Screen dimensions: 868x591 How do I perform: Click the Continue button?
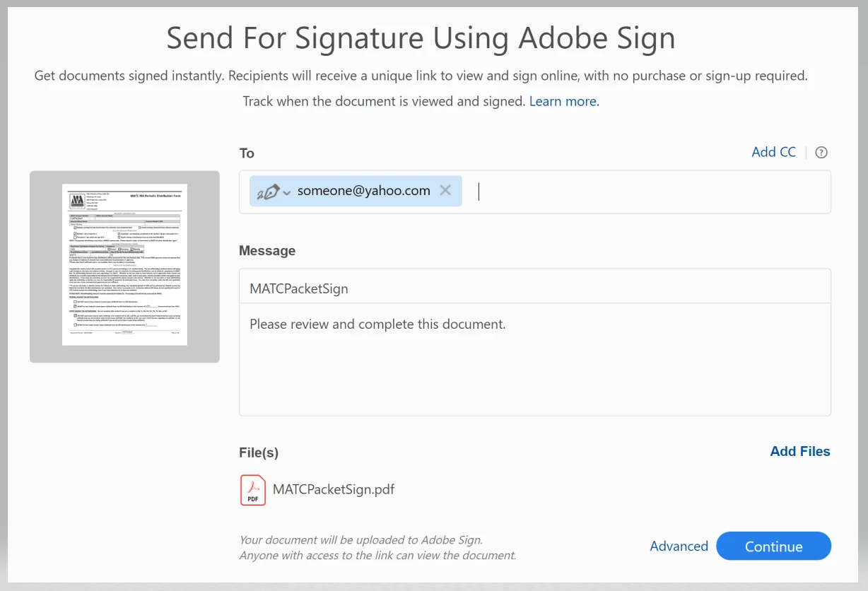773,546
